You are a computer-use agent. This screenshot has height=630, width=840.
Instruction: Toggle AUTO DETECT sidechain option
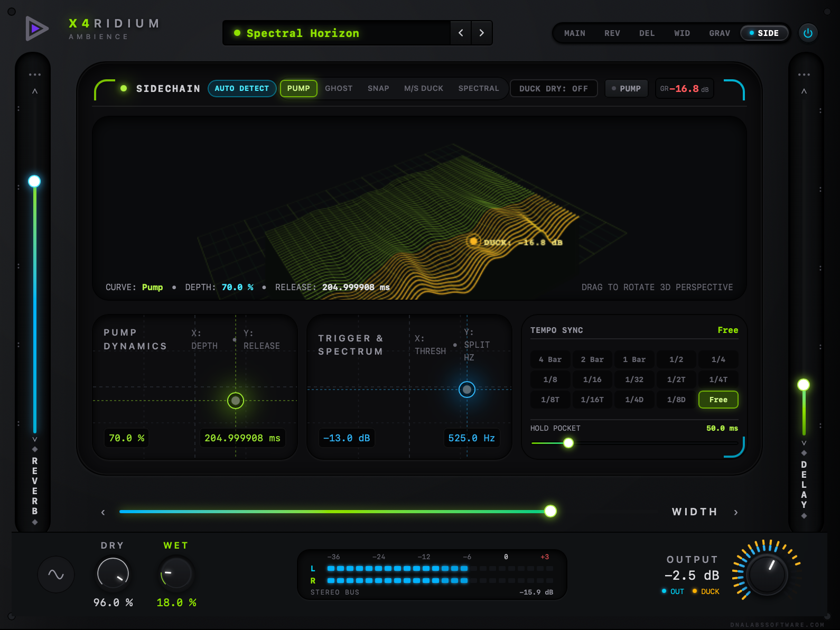coord(242,88)
